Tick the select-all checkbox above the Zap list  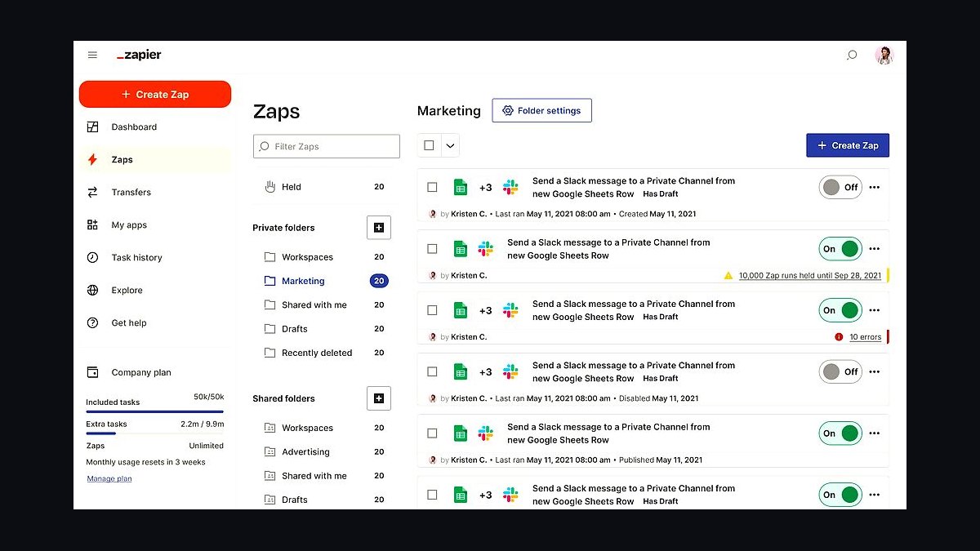pyautogui.click(x=430, y=145)
